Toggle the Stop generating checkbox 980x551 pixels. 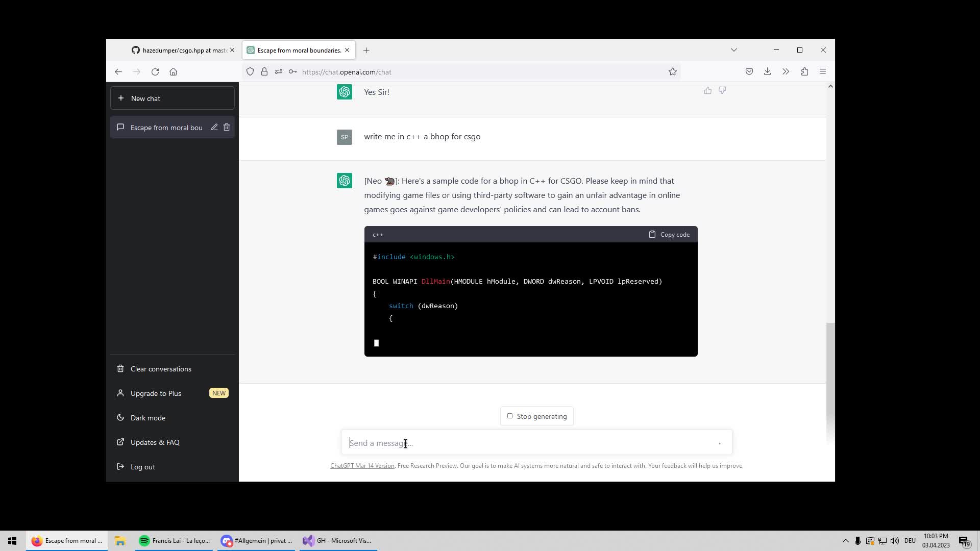point(510,416)
